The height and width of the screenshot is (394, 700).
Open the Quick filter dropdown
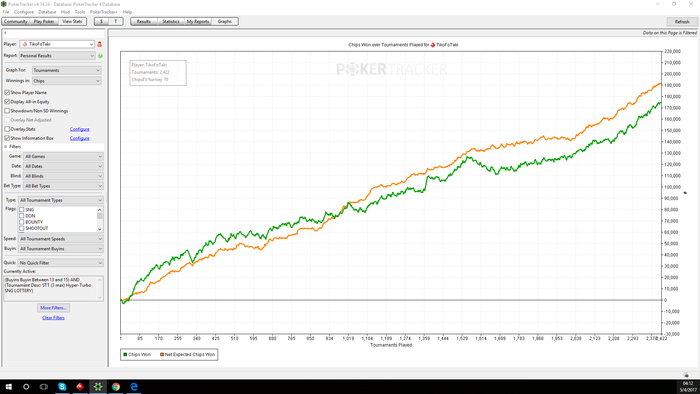61,263
